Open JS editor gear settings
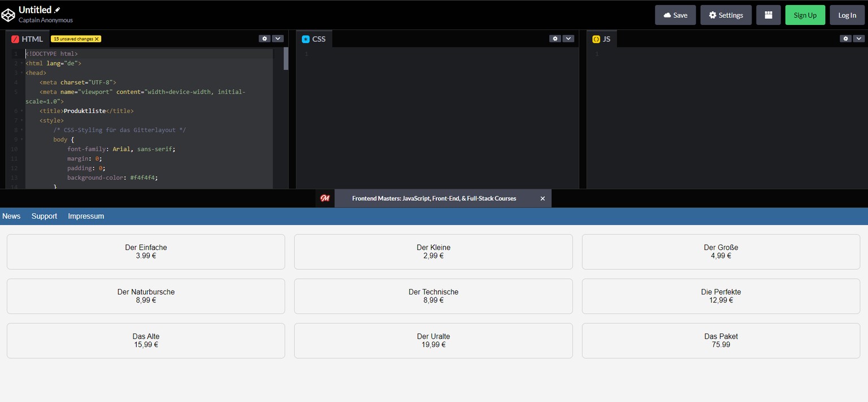This screenshot has width=868, height=402. [845, 38]
